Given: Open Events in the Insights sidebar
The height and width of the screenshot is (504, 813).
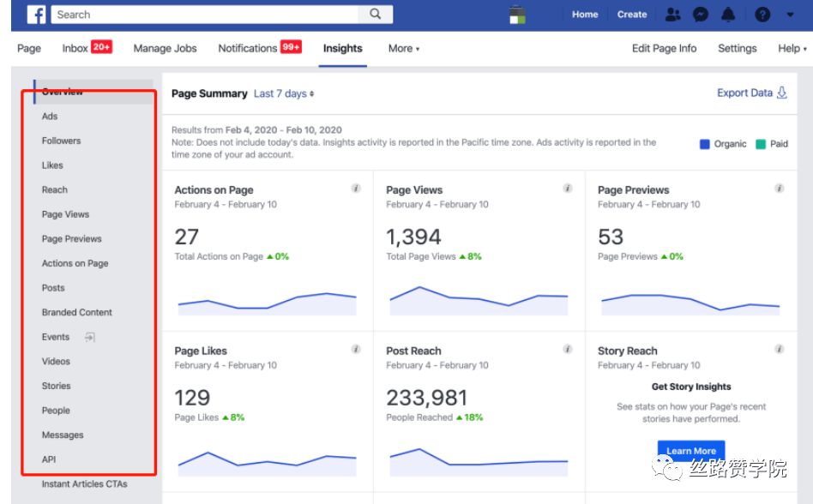Looking at the screenshot, I should [x=56, y=337].
